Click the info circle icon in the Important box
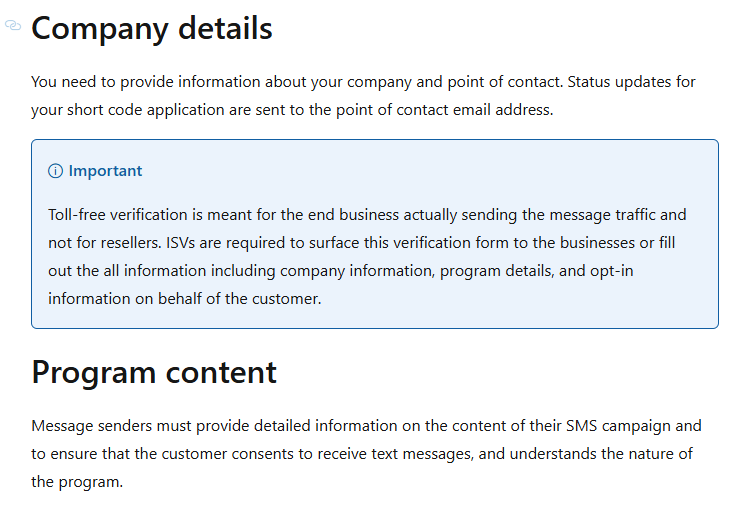 pyautogui.click(x=55, y=171)
